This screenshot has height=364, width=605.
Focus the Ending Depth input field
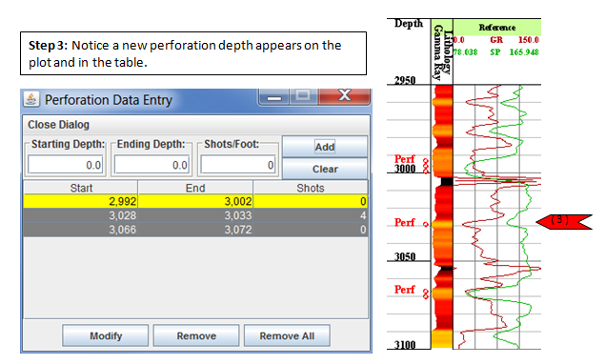[x=151, y=165]
